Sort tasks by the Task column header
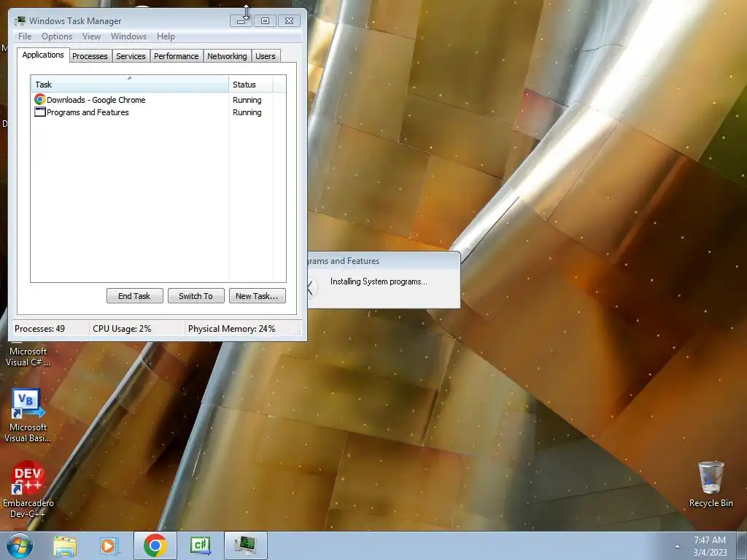This screenshot has width=747, height=560. (x=130, y=85)
